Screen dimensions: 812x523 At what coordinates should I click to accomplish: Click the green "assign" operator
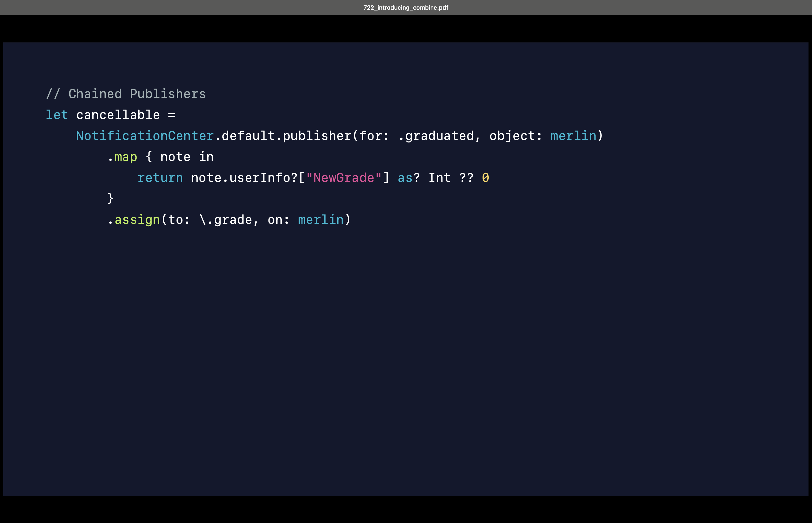pos(137,220)
